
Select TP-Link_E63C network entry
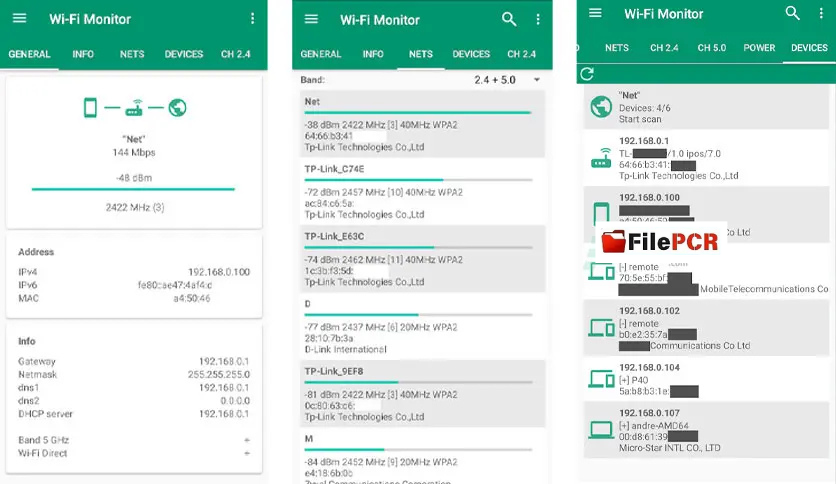pyautogui.click(x=422, y=259)
